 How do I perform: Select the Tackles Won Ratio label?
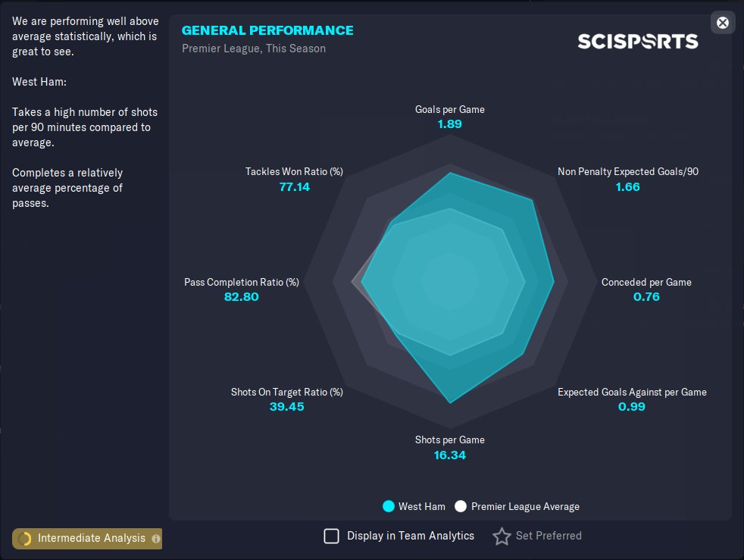click(x=294, y=171)
